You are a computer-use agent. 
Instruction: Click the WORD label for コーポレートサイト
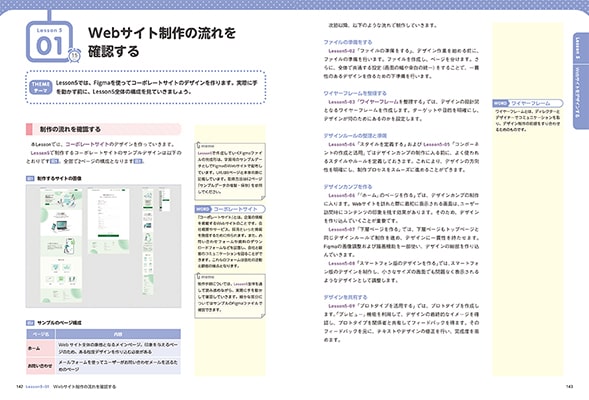click(203, 209)
